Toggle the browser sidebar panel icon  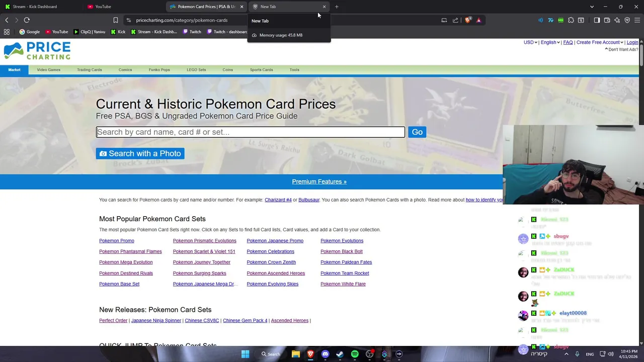point(597,20)
